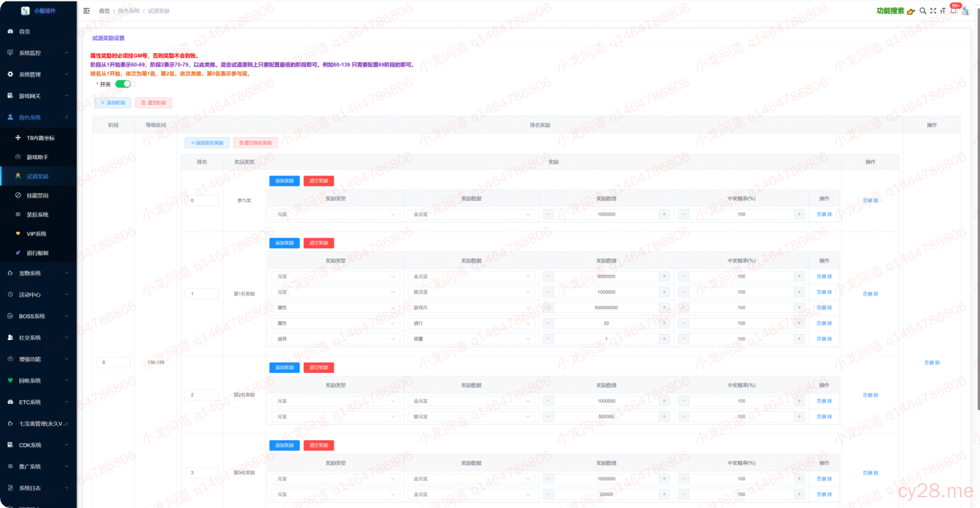Open the notification bell with 99+ badge
The width and height of the screenshot is (980, 508).
tap(952, 11)
